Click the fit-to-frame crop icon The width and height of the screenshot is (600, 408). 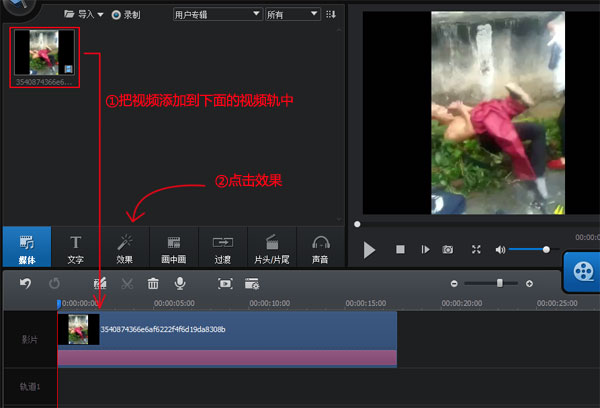coord(225,284)
